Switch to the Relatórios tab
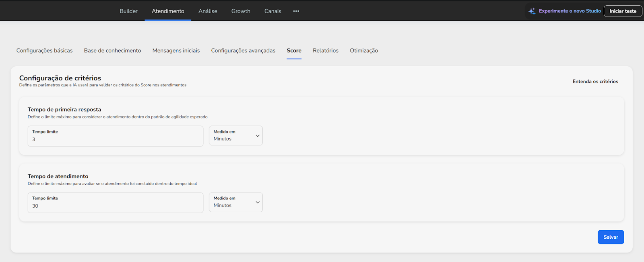 tap(325, 51)
